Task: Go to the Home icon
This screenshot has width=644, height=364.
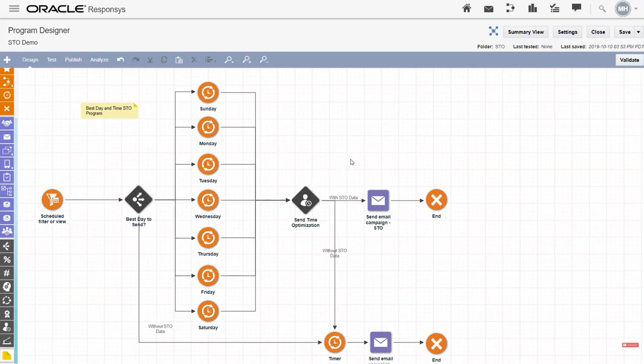Action: (467, 8)
